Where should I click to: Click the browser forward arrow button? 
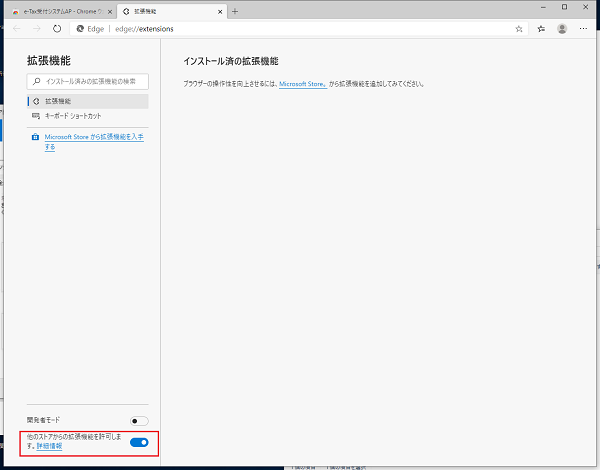(x=37, y=29)
